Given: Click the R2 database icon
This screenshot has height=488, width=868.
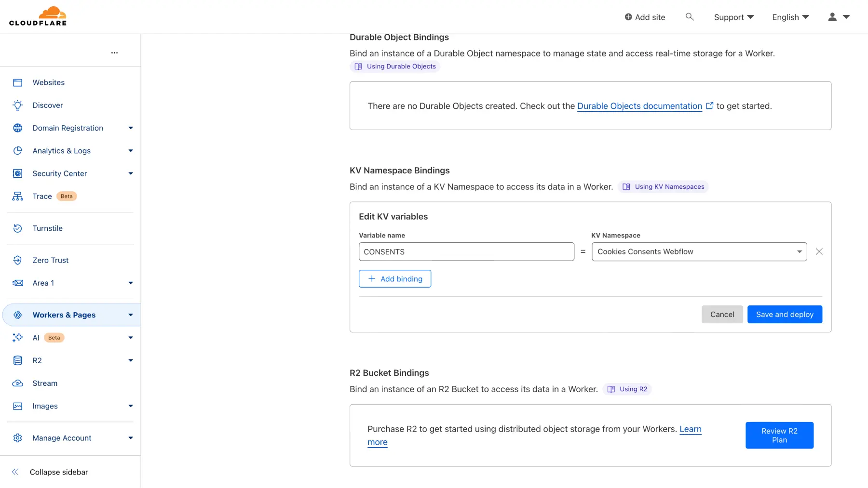Looking at the screenshot, I should click(x=18, y=360).
